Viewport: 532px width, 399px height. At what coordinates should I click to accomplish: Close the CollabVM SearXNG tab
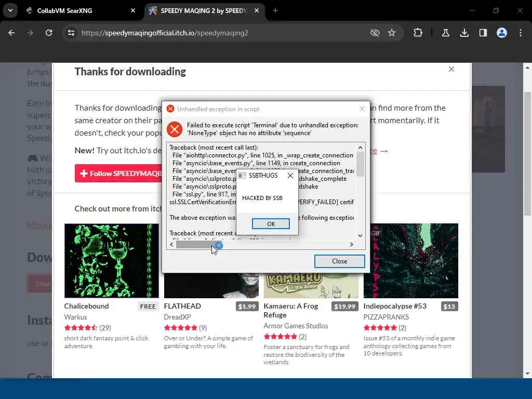click(x=133, y=10)
